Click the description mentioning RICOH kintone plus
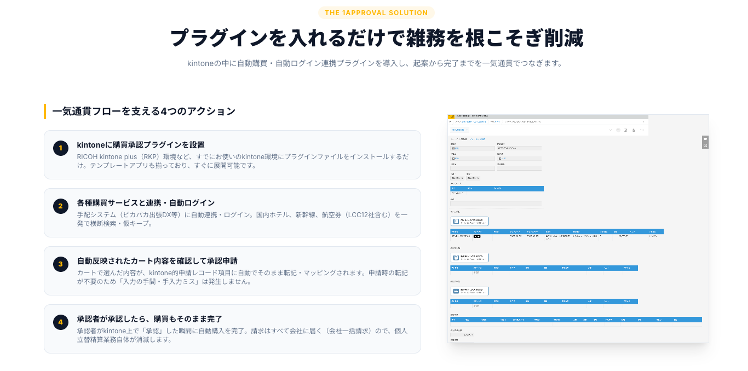Viewport: 748px width, 371px height. click(243, 161)
